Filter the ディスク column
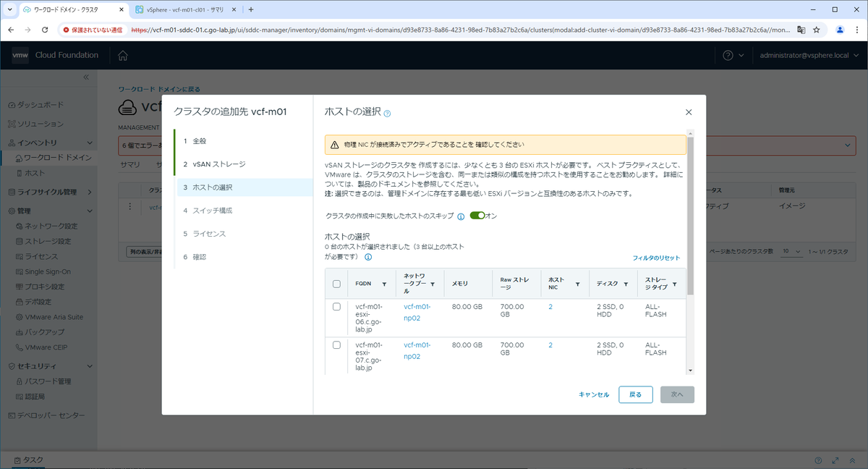Viewport: 868px width, 469px height. click(x=625, y=284)
